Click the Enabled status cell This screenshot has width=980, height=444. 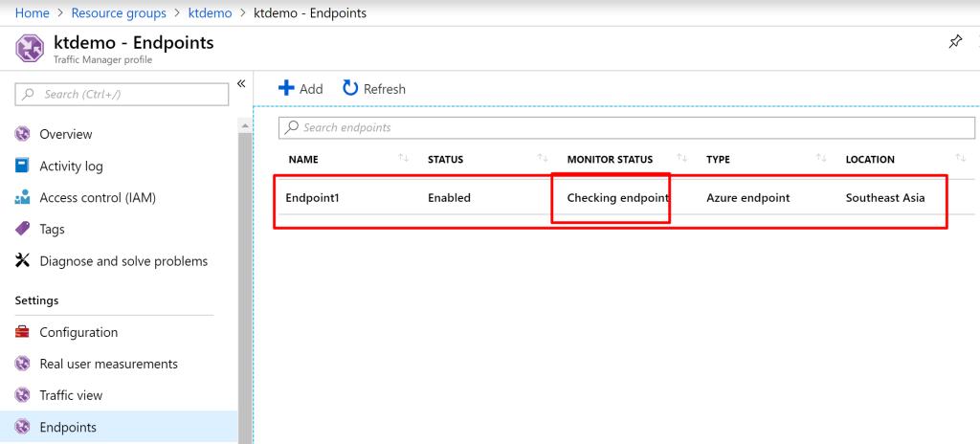[x=449, y=198]
